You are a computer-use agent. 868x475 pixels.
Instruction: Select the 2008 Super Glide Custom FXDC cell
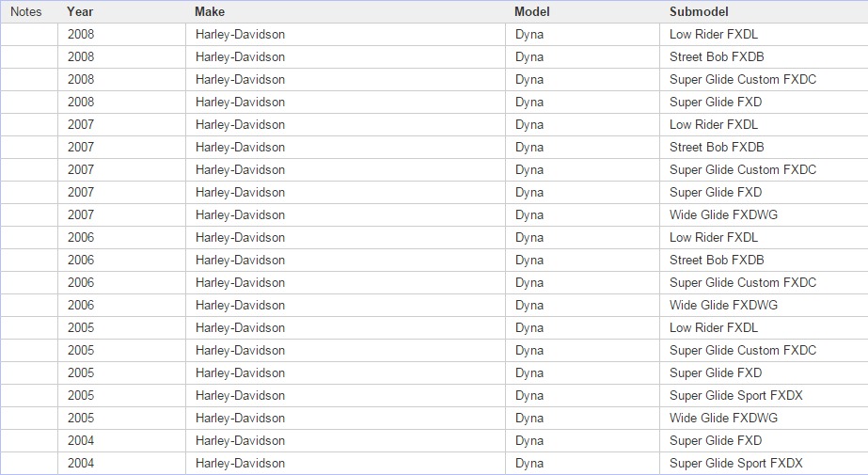742,80
